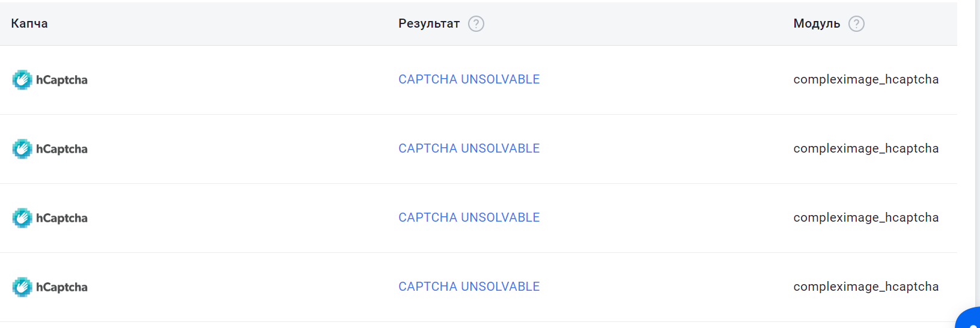
Task: Select third row compleximage_hcaptcha module text
Action: 865,217
